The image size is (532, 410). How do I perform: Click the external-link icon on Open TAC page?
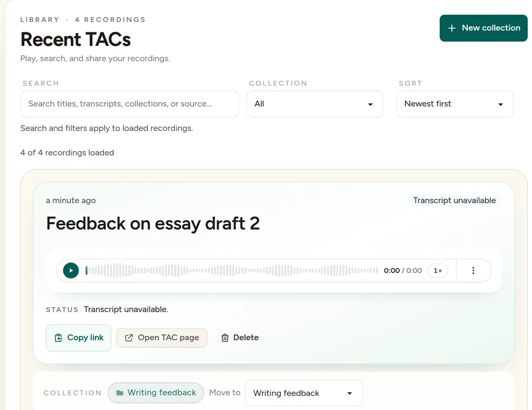(129, 338)
